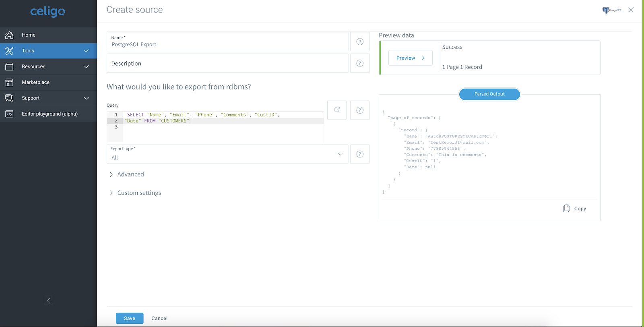
Task: Click the help icon beside Name field
Action: click(x=360, y=41)
